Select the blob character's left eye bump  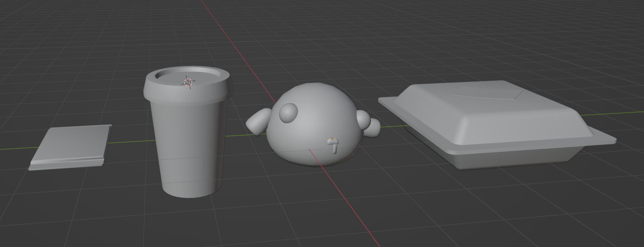pos(289,112)
